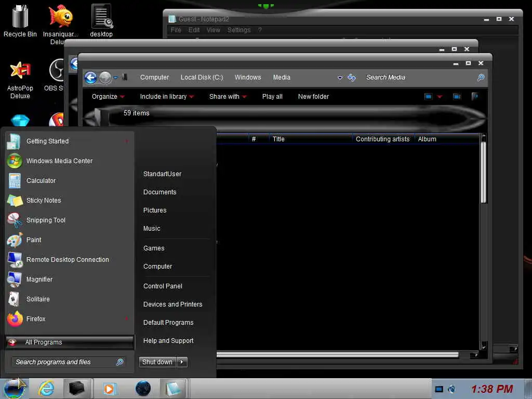Sort by Contributing artists column
Image resolution: width=532 pixels, height=399 pixels.
(x=383, y=139)
